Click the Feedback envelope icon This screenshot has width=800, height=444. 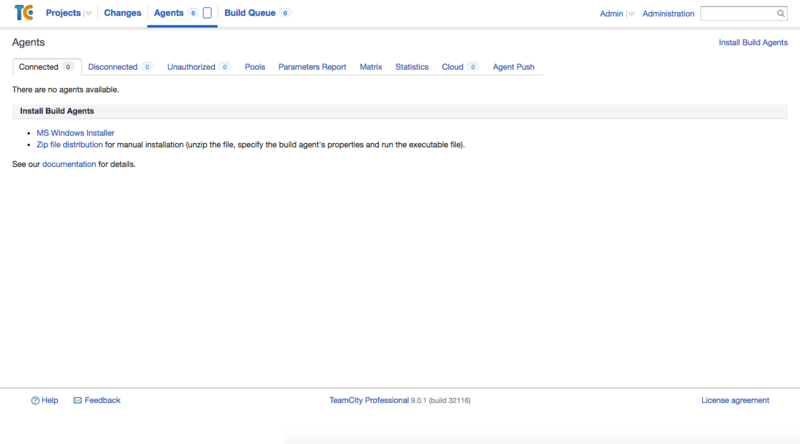pos(78,401)
